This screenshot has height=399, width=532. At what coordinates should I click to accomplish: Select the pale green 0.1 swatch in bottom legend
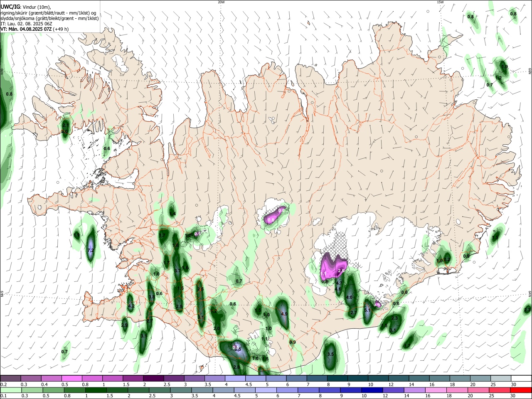pyautogui.click(x=11, y=390)
